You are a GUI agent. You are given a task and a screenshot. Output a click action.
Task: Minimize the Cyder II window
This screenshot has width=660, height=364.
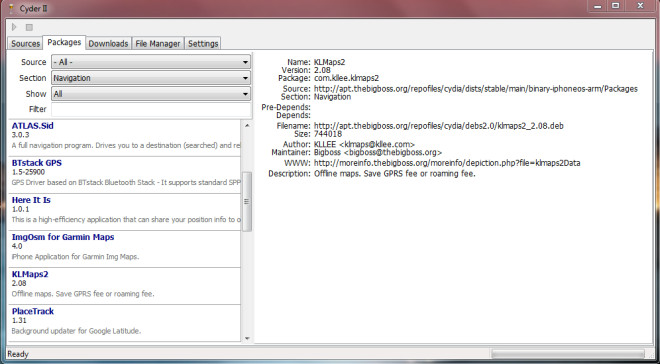click(598, 6)
